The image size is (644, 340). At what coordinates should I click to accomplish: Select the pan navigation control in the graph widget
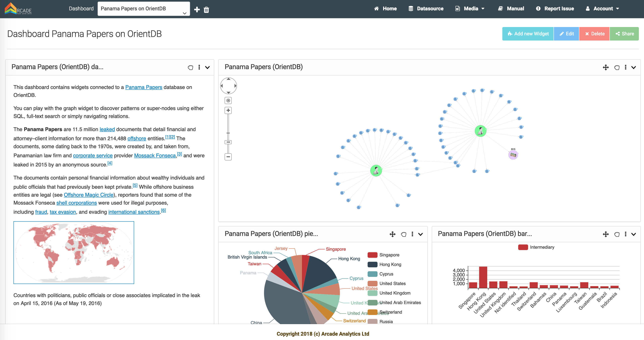[x=228, y=86]
